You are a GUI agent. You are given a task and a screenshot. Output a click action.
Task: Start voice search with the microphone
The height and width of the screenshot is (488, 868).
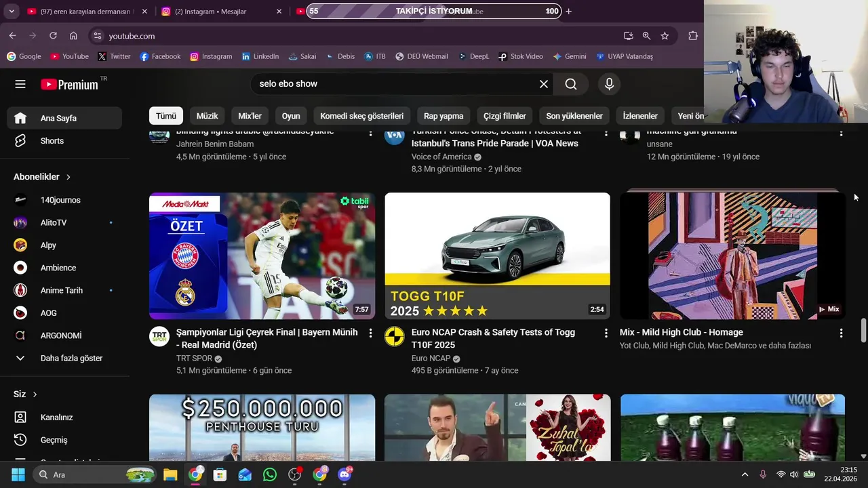(x=609, y=84)
